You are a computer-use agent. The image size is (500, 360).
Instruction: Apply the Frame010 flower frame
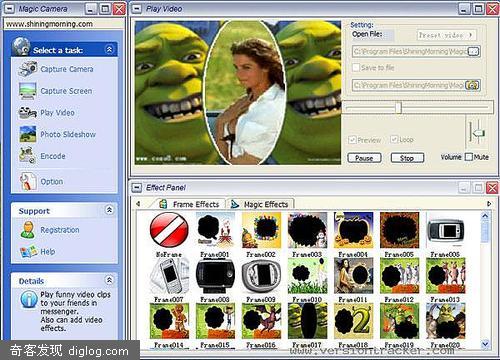(x=307, y=276)
